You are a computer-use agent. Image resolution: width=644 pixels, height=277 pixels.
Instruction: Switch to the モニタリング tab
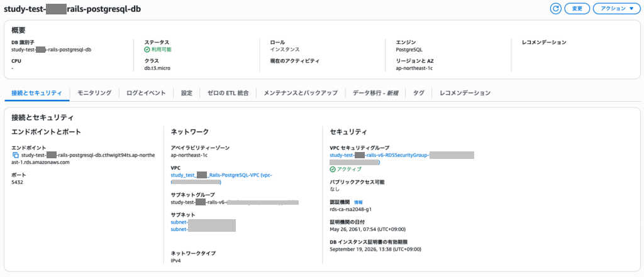tap(94, 93)
